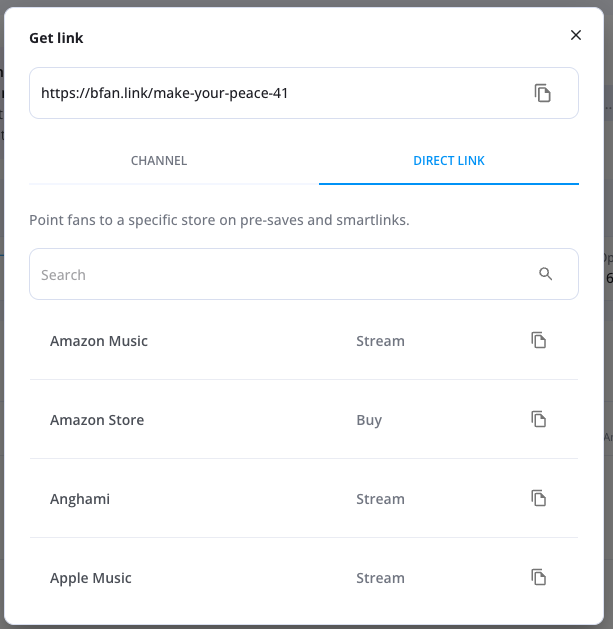Screen dimensions: 613x629
Task: Copy the Amazon Store direct link
Action: pos(539,419)
